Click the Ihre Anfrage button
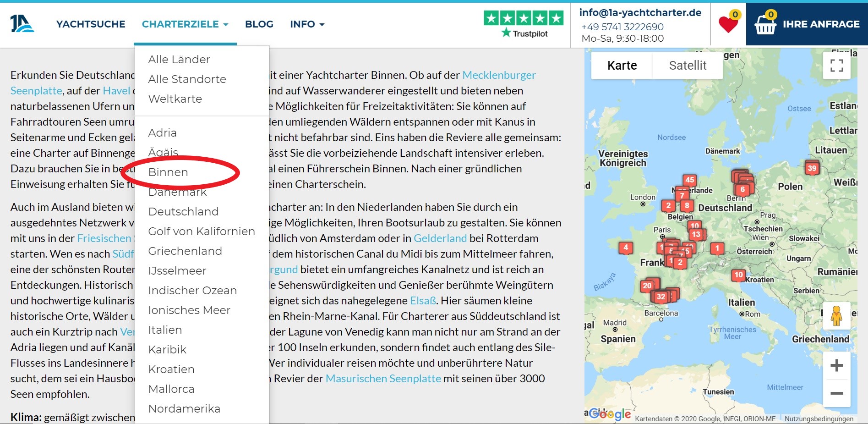This screenshot has height=424, width=868. pos(820,24)
